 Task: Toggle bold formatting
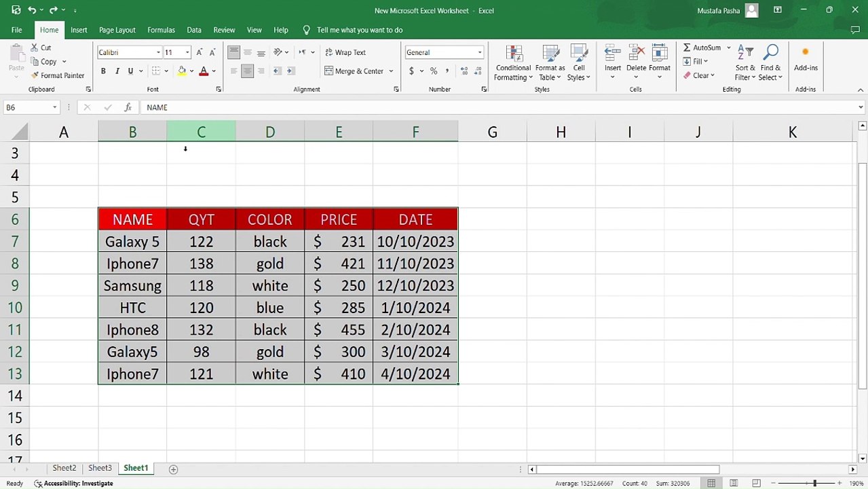[103, 71]
